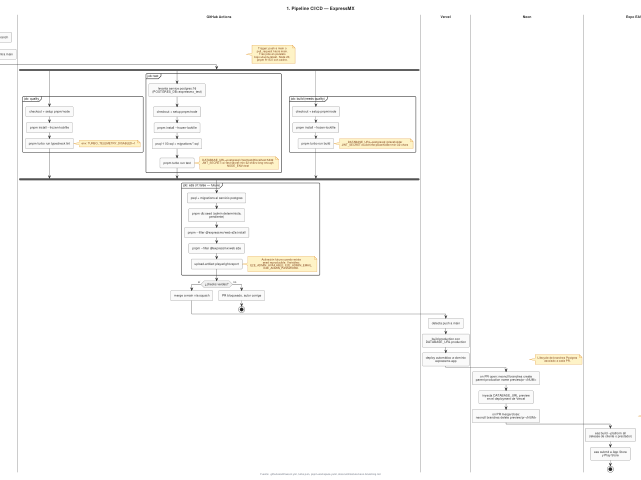Click the 'on PR open: neonctl branches create' step

click(x=506, y=378)
